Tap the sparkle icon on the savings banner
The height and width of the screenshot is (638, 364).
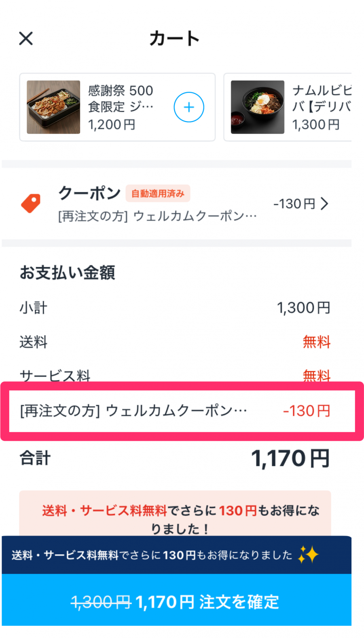(x=308, y=555)
